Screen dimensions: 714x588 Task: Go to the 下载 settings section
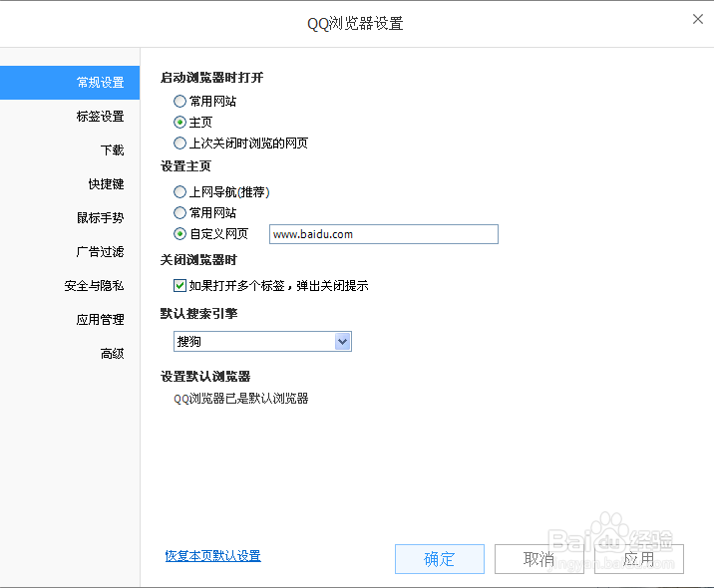click(112, 150)
